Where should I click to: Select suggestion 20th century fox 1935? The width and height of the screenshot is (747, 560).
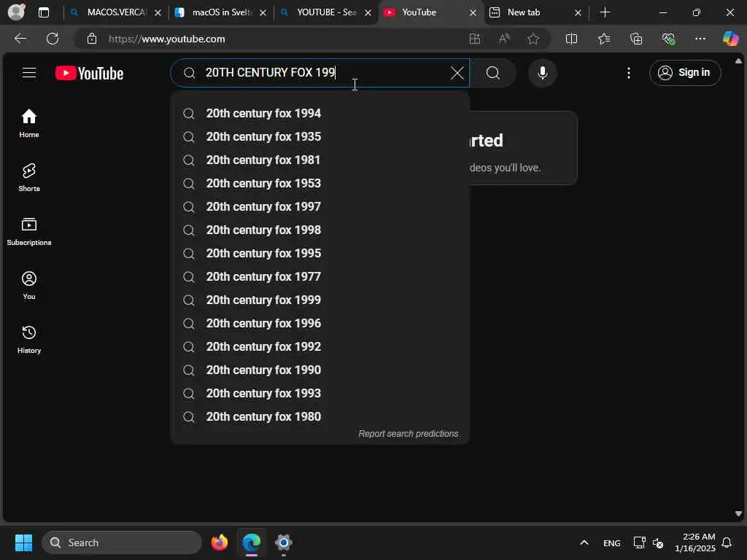tap(320, 136)
